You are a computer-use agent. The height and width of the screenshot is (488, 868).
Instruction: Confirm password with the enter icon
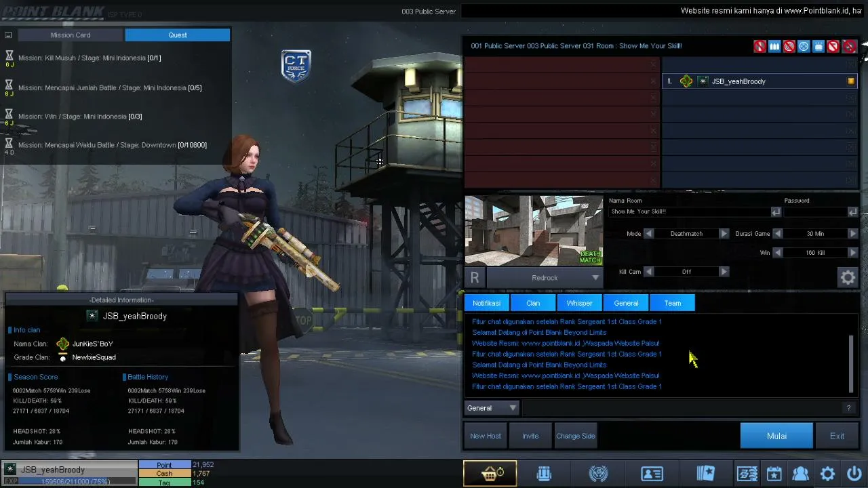(x=852, y=212)
